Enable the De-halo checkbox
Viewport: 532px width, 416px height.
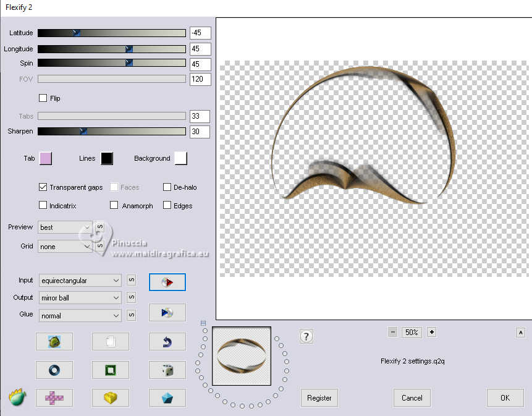click(x=167, y=187)
